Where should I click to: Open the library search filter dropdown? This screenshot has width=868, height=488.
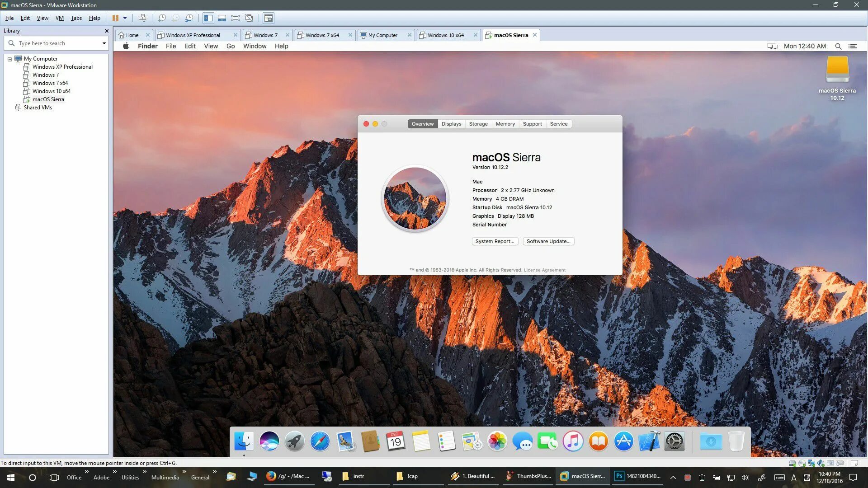point(104,43)
